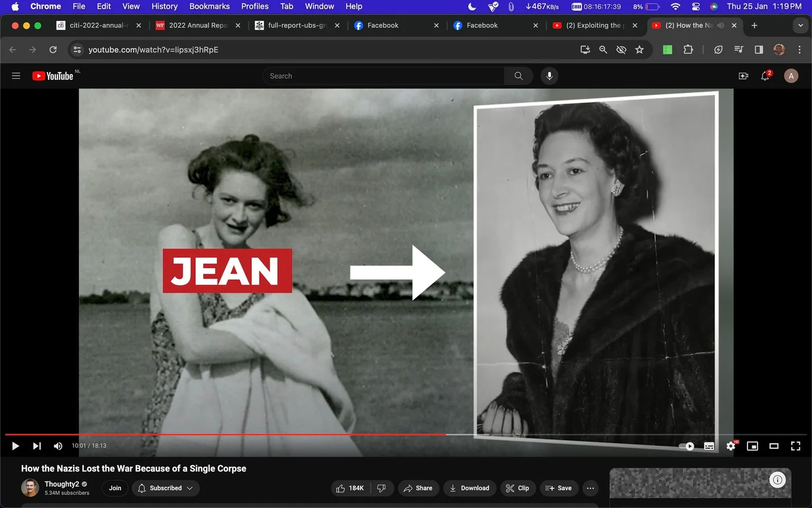
Task: Expand the Subscribed notification dropdown
Action: click(165, 488)
